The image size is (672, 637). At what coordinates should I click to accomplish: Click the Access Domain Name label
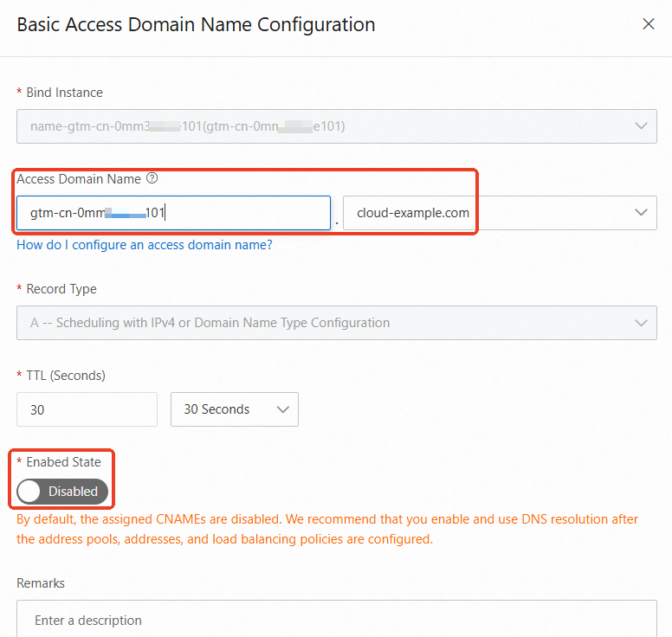click(x=79, y=179)
